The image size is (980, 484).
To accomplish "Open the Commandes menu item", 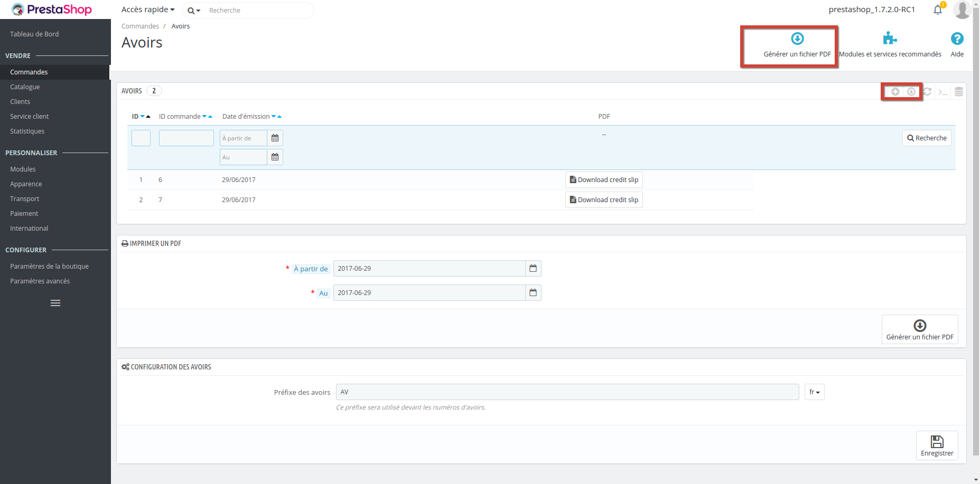I will [29, 72].
